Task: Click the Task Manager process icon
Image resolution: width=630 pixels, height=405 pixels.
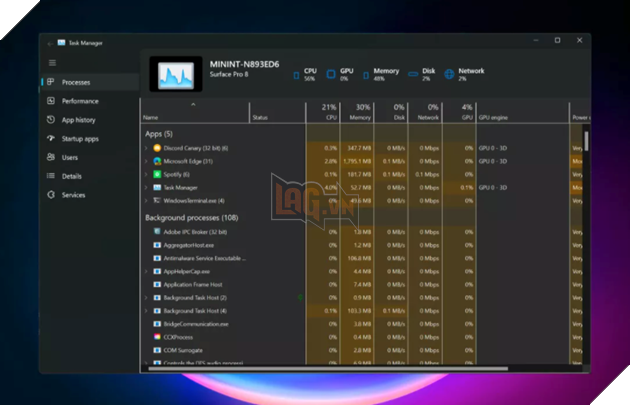Action: pos(157,187)
